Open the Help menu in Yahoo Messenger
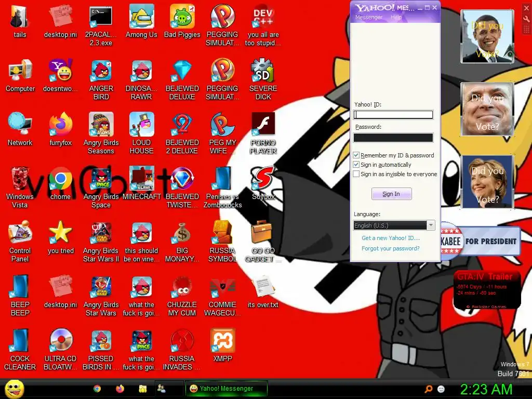 pos(396,17)
